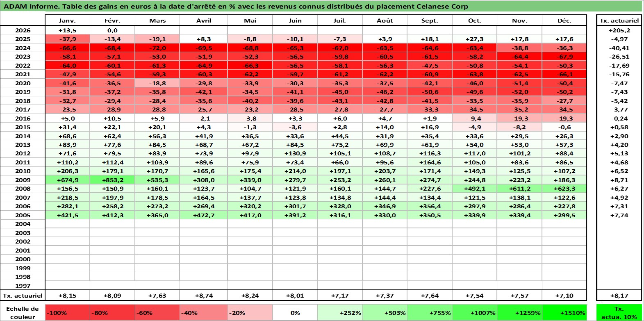Click the +611,2 cell for Nov. 2008
Image resolution: width=644 pixels, height=321 pixels.
[x=519, y=189]
